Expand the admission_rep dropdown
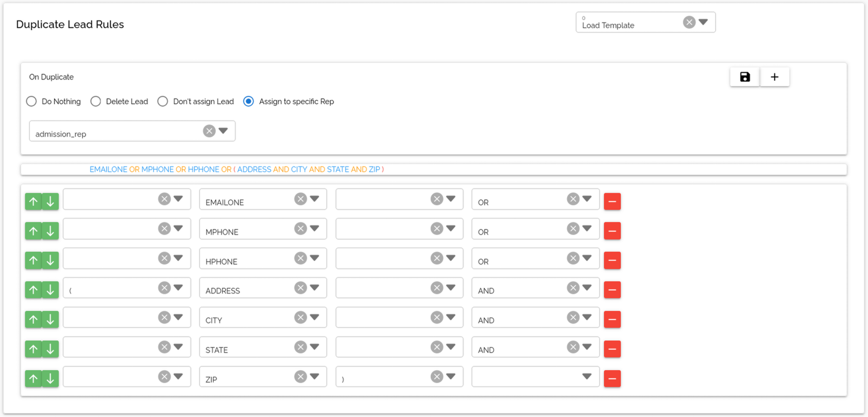Viewport: 868px width, 417px height. pos(223,131)
